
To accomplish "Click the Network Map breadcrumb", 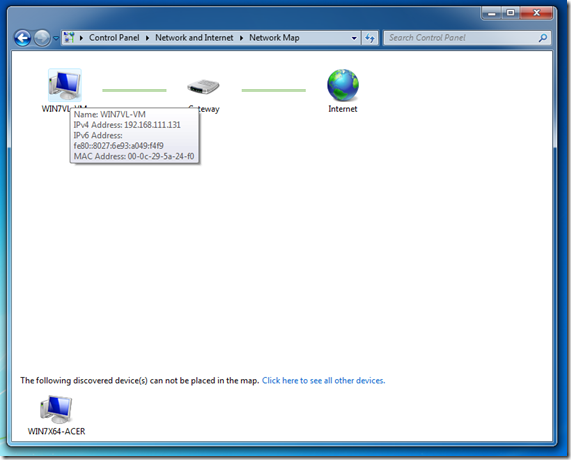I will point(274,38).
